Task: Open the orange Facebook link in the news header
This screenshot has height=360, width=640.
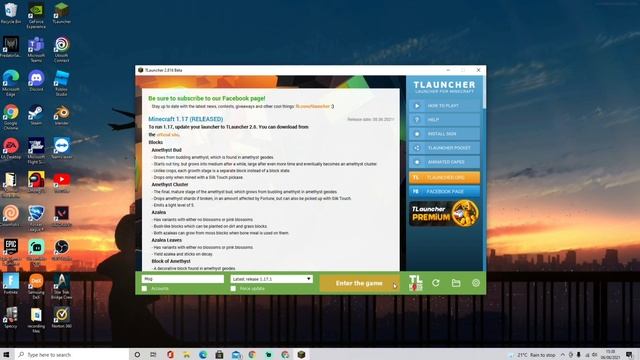Action: point(313,107)
